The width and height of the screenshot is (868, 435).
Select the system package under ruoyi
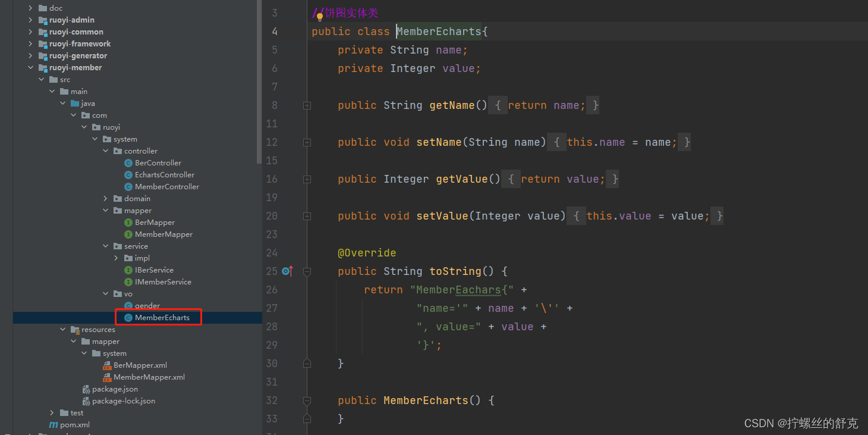(x=125, y=139)
